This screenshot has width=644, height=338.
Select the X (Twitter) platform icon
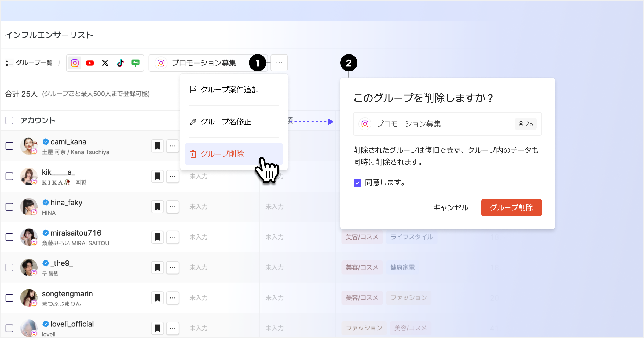click(x=105, y=63)
